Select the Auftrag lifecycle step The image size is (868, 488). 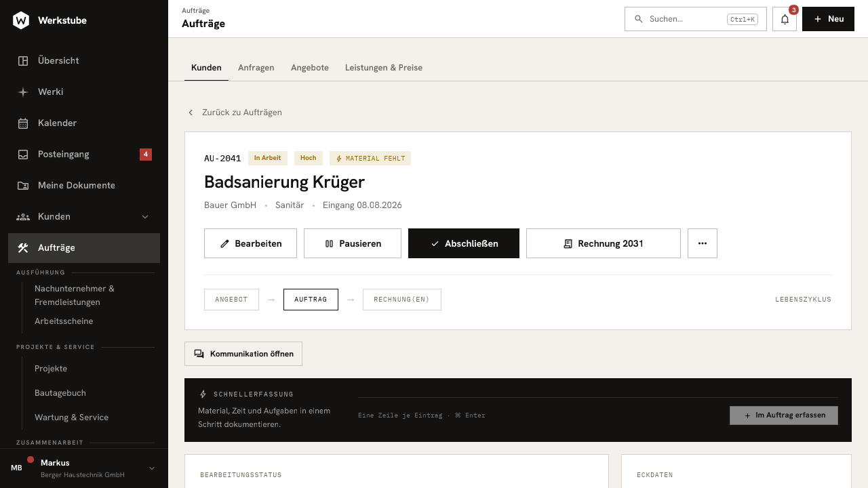(311, 300)
